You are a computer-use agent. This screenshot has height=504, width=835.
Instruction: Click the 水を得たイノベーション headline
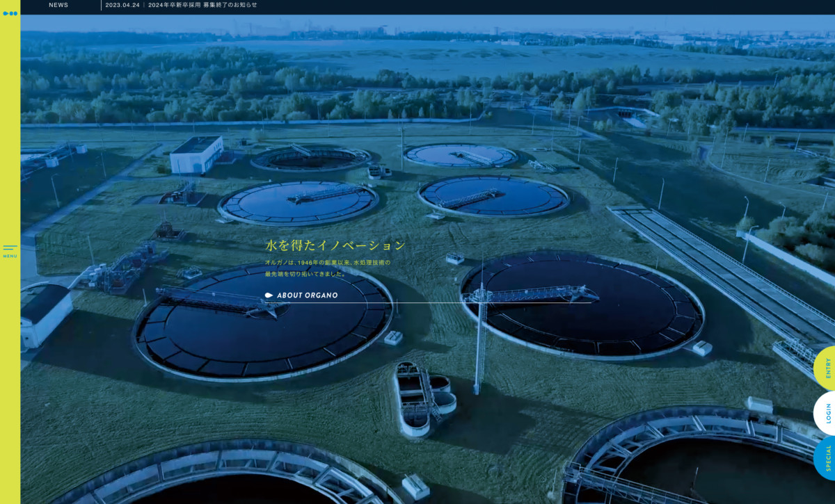click(x=335, y=245)
